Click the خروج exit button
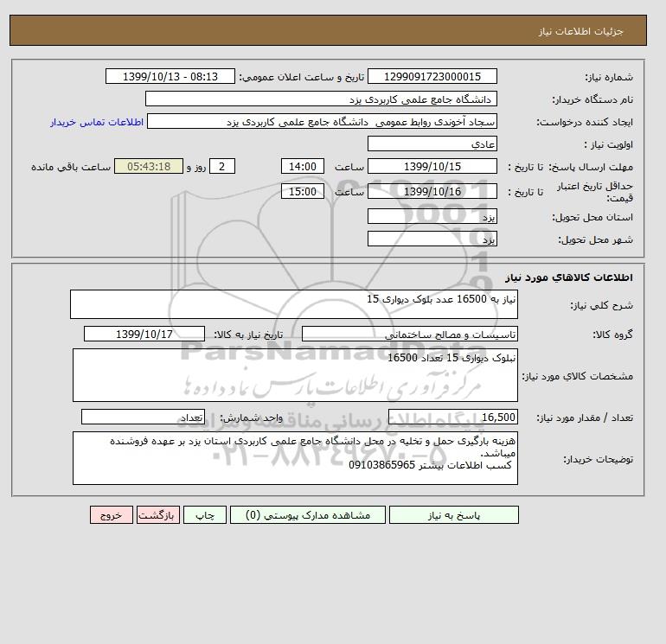 point(112,515)
